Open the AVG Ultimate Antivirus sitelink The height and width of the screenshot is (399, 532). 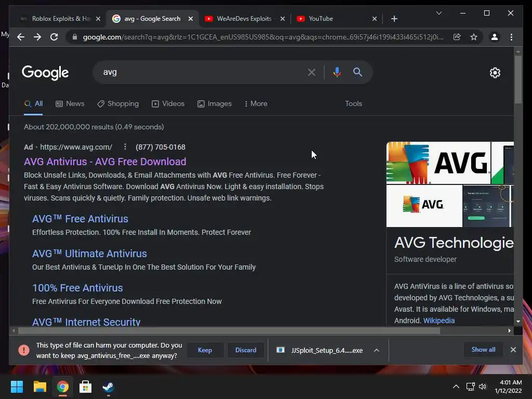pos(89,254)
